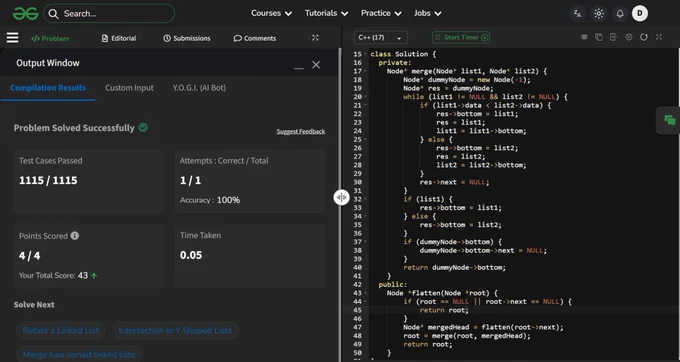Click the green success checkmark icon
This screenshot has width=680, height=362.
click(143, 127)
